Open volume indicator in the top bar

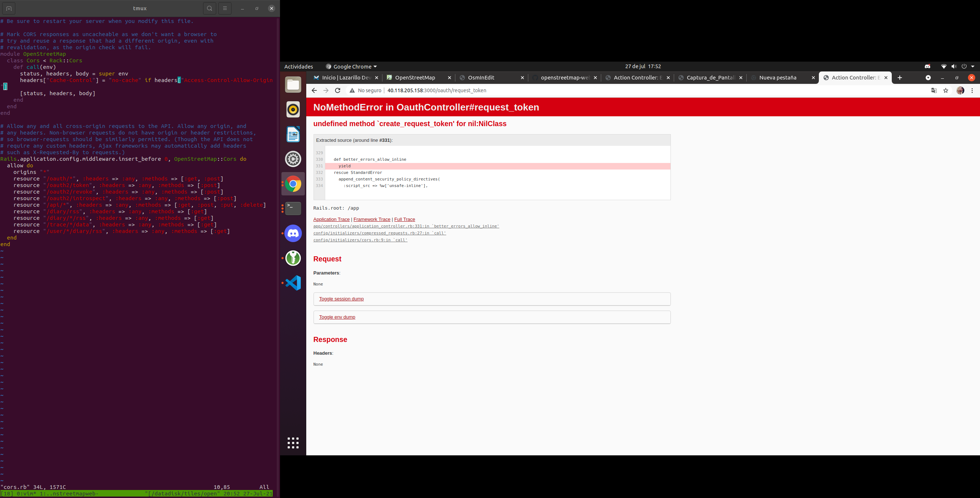tap(954, 67)
